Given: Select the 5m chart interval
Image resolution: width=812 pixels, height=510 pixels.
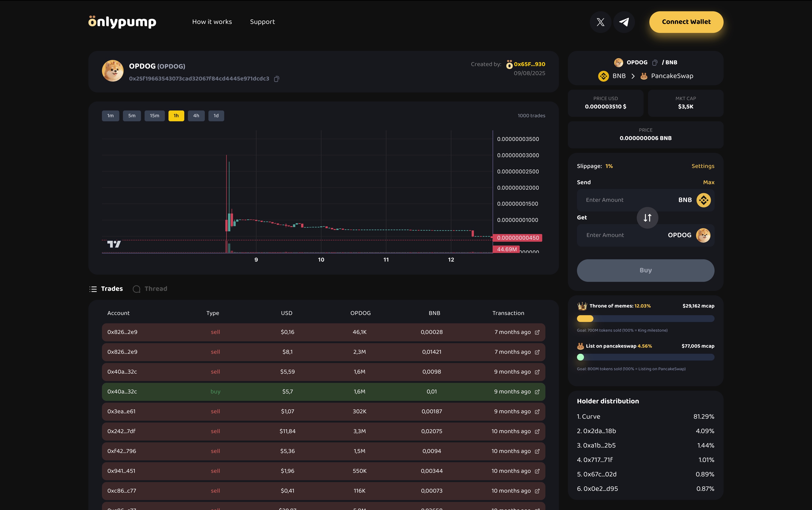Looking at the screenshot, I should pos(132,116).
